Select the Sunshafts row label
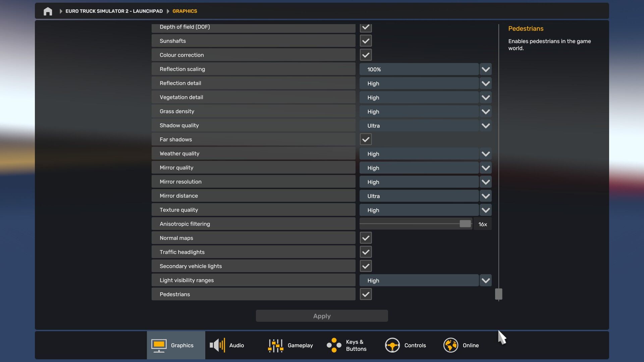The width and height of the screenshot is (644, 362). (x=253, y=41)
